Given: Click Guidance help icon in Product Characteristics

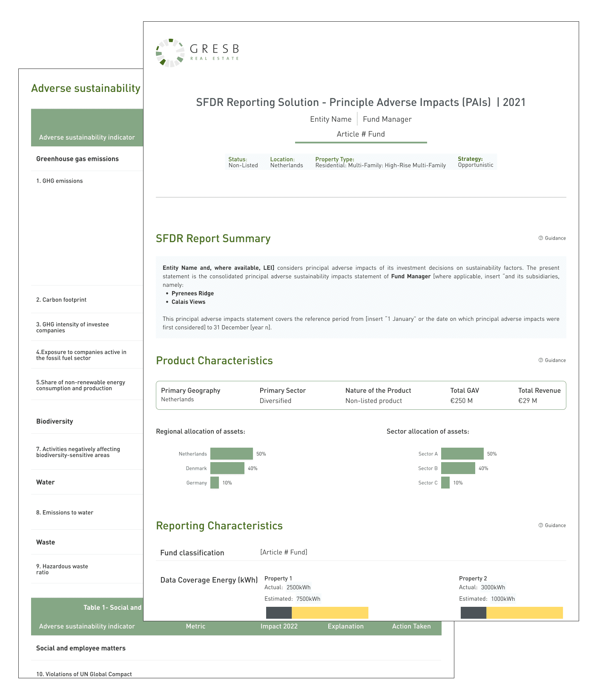Looking at the screenshot, I should (x=541, y=360).
